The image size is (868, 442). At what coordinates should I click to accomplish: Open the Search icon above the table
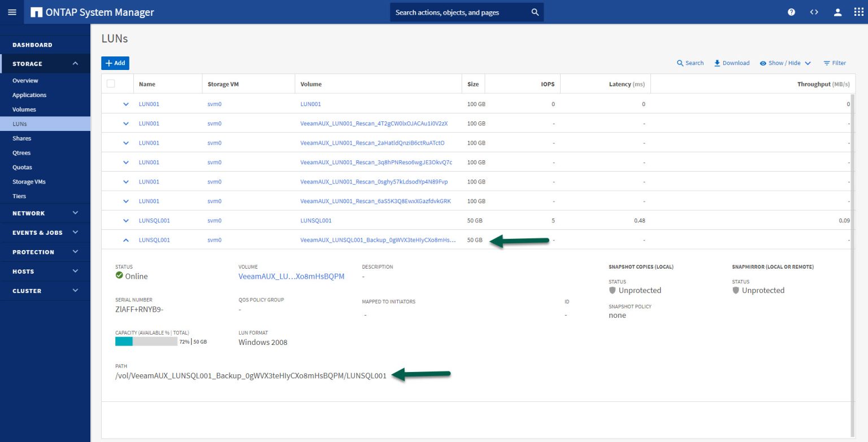click(x=690, y=63)
